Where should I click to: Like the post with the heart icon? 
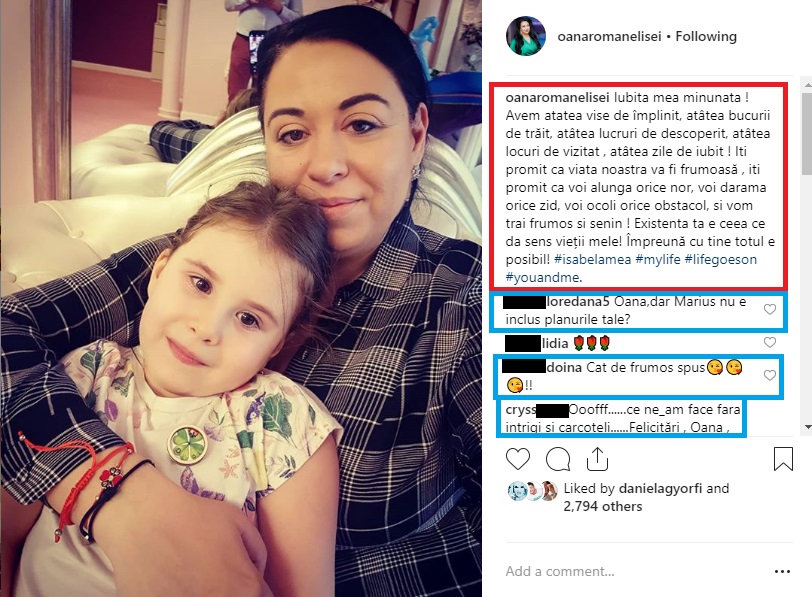pos(518,459)
